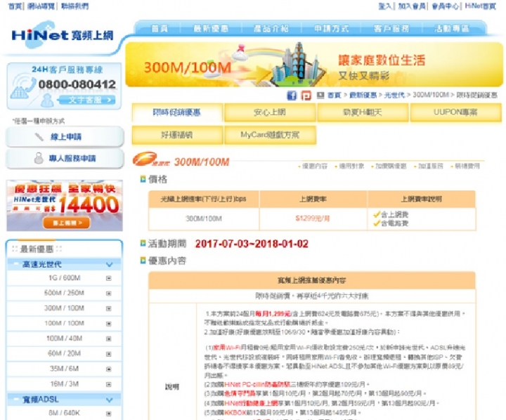Click the 色情守門員 link
The image size is (506, 420).
point(240,393)
